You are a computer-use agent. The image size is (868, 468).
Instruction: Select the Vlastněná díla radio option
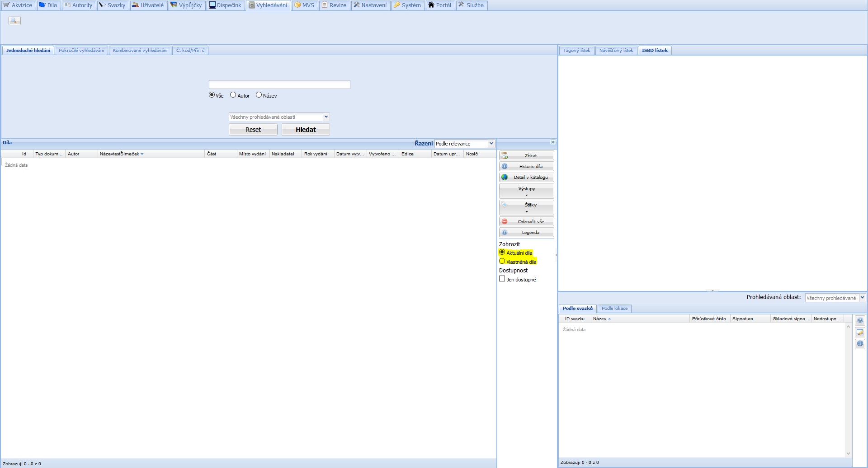[502, 261]
